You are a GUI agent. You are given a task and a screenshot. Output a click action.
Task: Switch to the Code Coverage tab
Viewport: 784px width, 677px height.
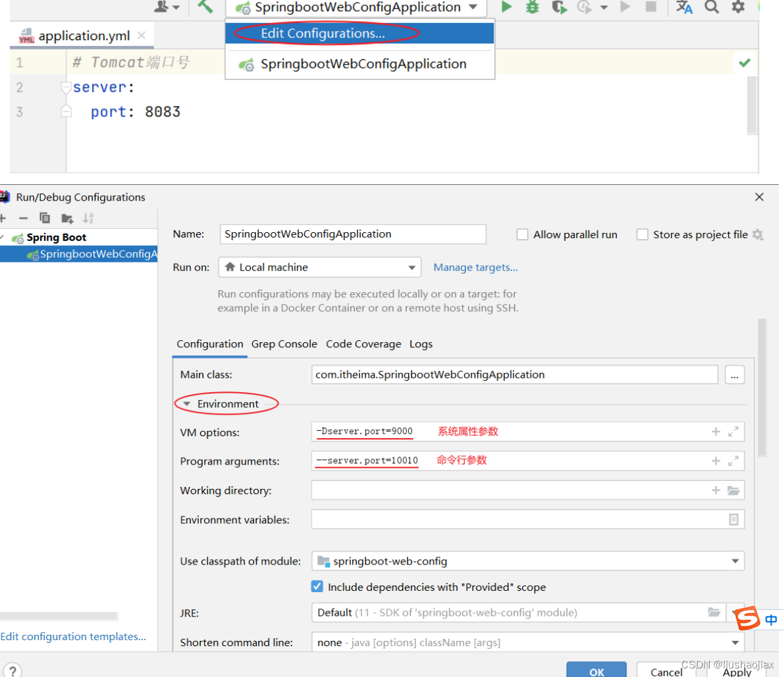(363, 343)
